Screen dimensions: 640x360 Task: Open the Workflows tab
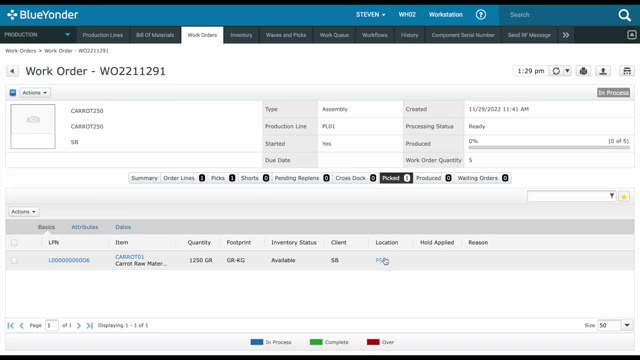pyautogui.click(x=375, y=35)
